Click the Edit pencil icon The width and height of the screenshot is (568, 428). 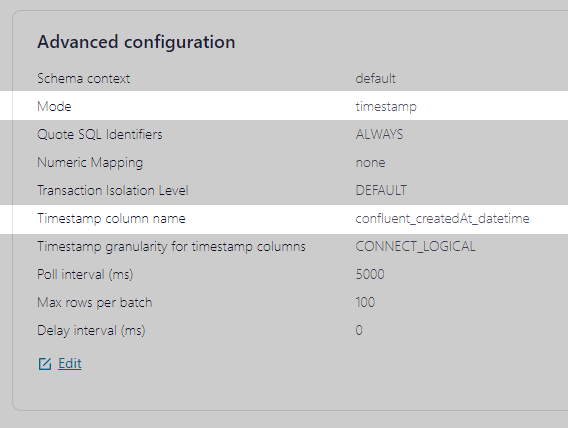tap(45, 364)
